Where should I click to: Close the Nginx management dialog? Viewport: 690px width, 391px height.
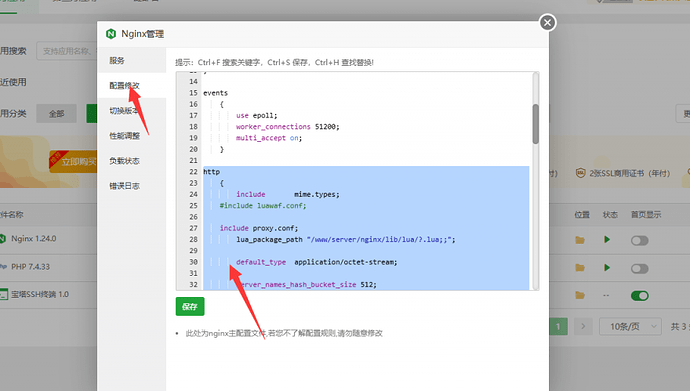click(x=547, y=22)
